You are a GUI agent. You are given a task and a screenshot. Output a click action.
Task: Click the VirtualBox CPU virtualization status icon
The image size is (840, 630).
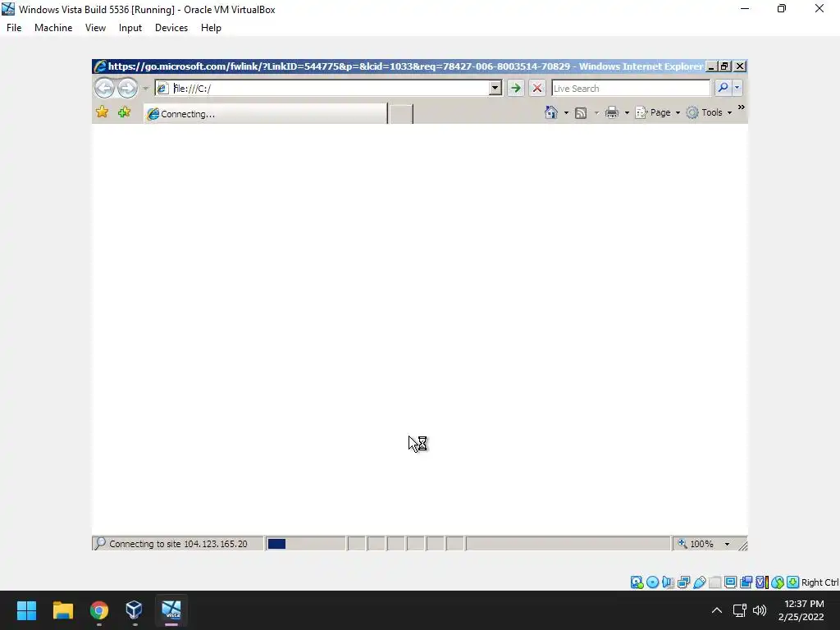pyautogui.click(x=762, y=582)
